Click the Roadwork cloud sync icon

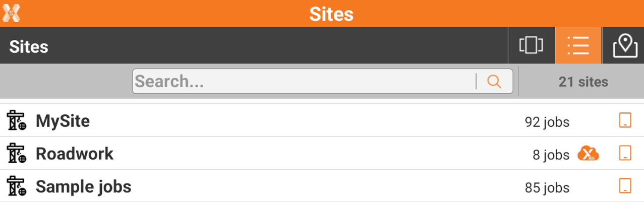pyautogui.click(x=588, y=154)
